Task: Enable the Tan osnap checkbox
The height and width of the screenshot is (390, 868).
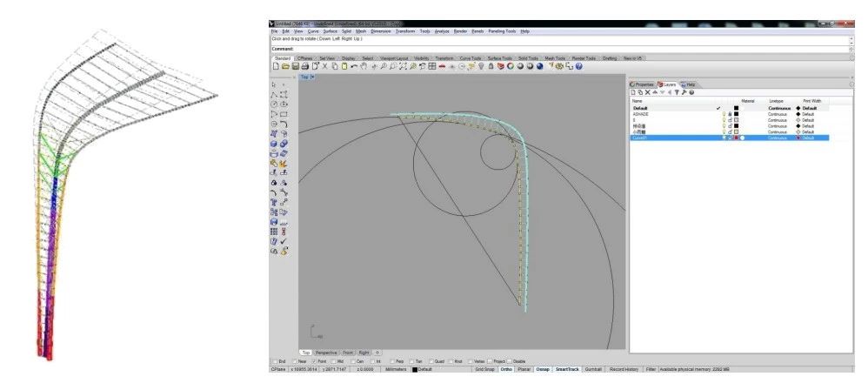Action: tap(412, 361)
